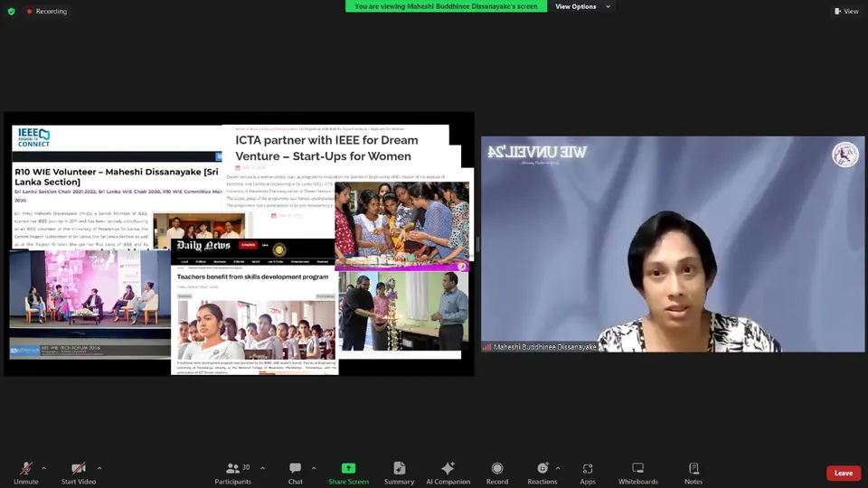This screenshot has height=488, width=868.
Task: Open Whiteboards
Action: [637, 474]
